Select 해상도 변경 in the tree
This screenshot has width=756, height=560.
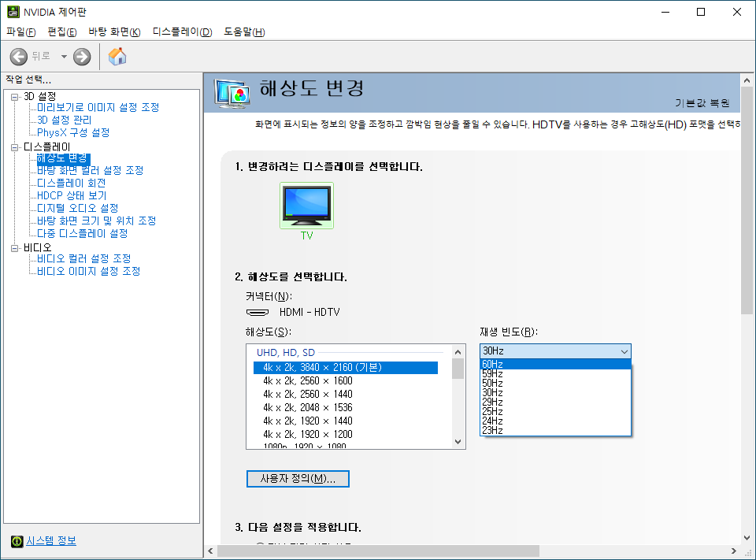[63, 158]
